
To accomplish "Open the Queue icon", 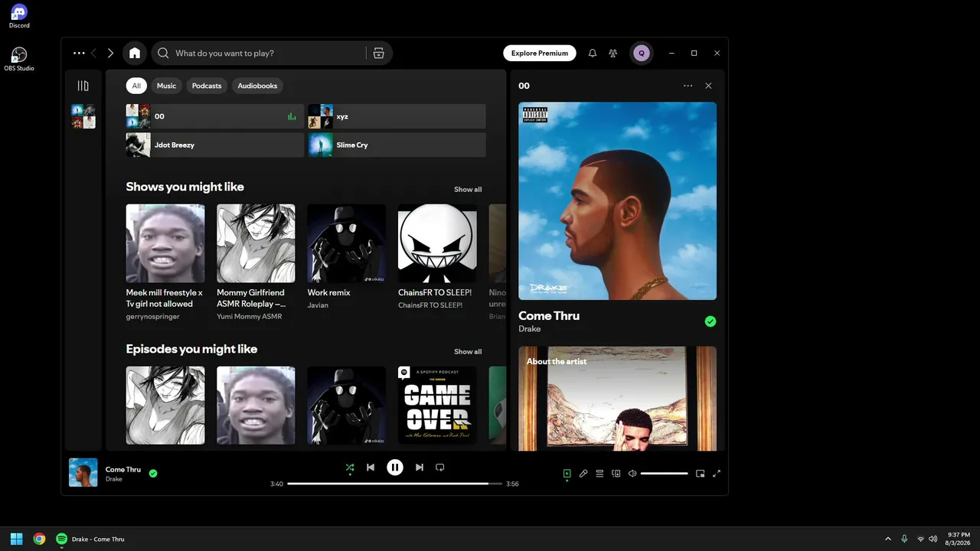I will click(x=599, y=474).
